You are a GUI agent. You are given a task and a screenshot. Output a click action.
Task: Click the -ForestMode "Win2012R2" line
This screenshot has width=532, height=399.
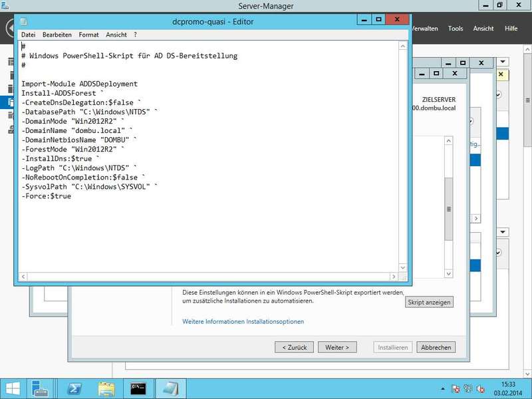pos(73,149)
